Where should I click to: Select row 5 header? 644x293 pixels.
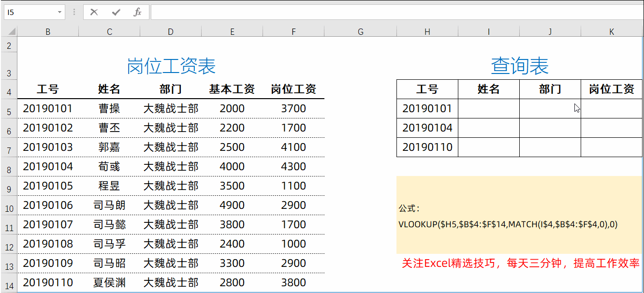[x=9, y=110]
